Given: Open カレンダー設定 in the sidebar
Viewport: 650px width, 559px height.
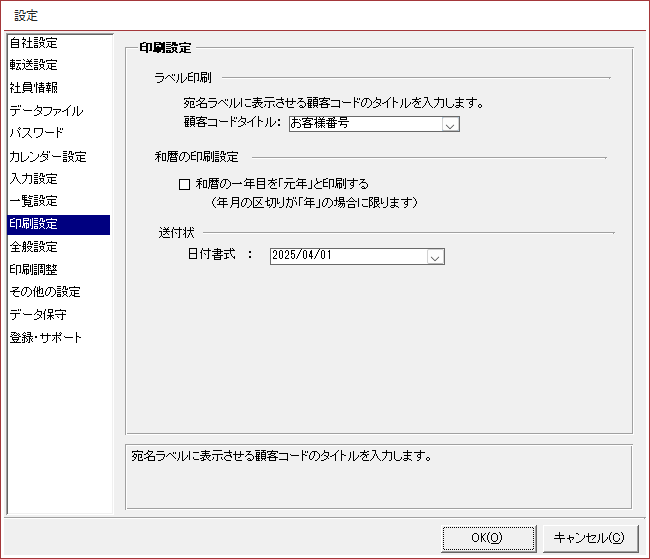Looking at the screenshot, I should click(x=48, y=157).
